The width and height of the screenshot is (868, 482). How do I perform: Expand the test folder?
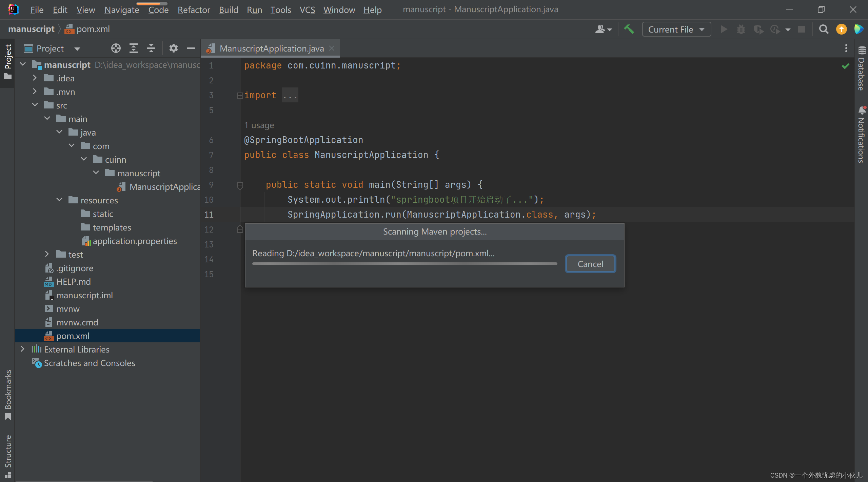coord(47,254)
